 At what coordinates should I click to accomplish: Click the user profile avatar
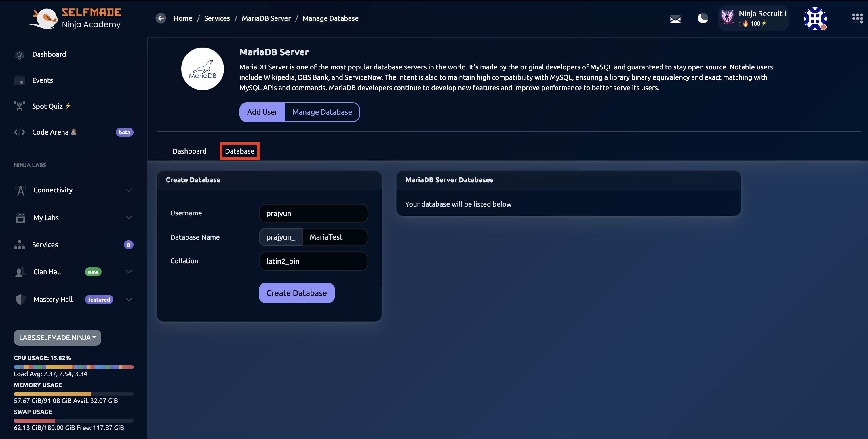(815, 18)
